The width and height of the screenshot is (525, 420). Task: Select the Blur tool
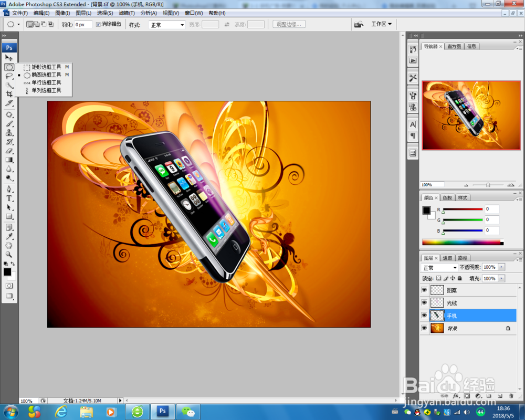click(x=9, y=169)
